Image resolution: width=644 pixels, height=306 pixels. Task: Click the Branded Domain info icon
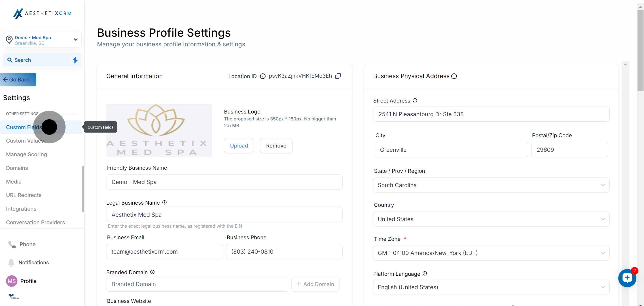tap(153, 272)
